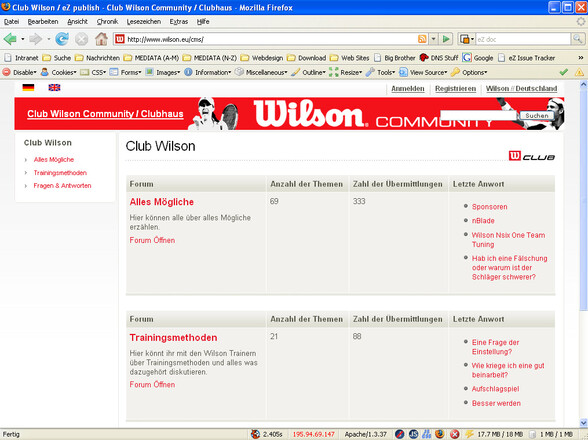Viewport: 588px width, 440px height.
Task: Click the scrollbar down arrow
Action: pos(583,422)
